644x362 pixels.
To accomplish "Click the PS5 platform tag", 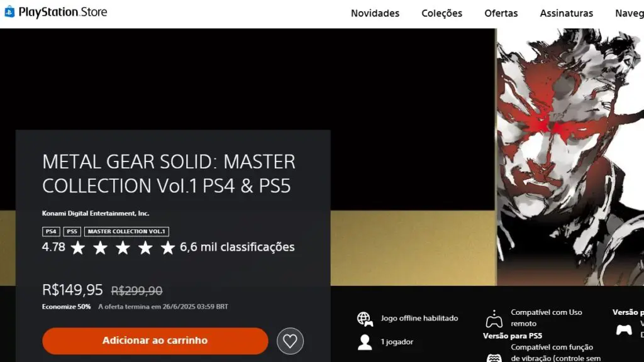I will coord(72,231).
